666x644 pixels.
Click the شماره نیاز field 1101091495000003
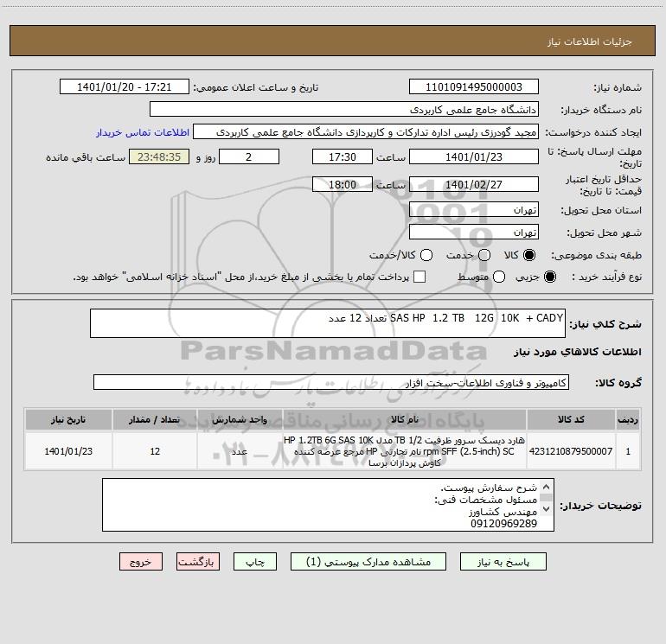tap(474, 87)
